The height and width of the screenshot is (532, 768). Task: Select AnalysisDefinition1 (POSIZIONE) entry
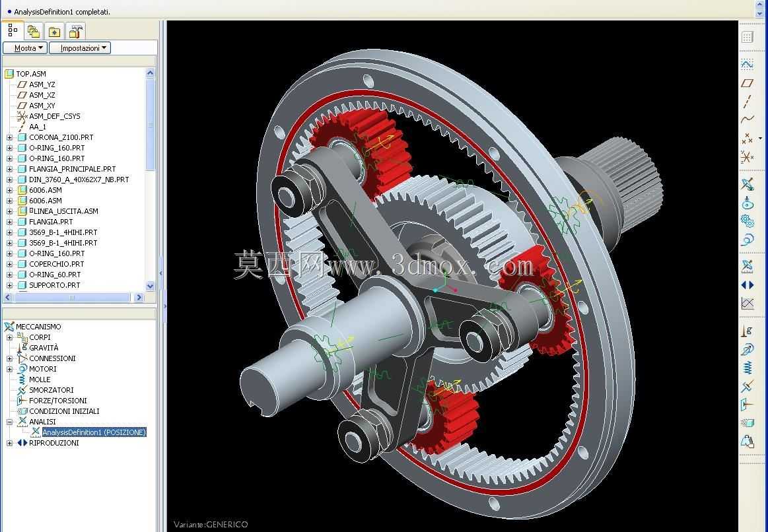(94, 432)
